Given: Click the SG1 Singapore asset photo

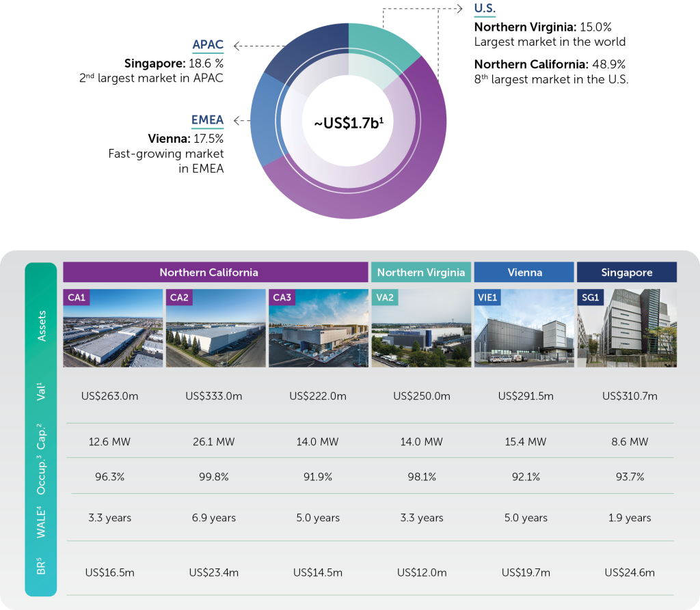Looking at the screenshot, I should coord(627,328).
